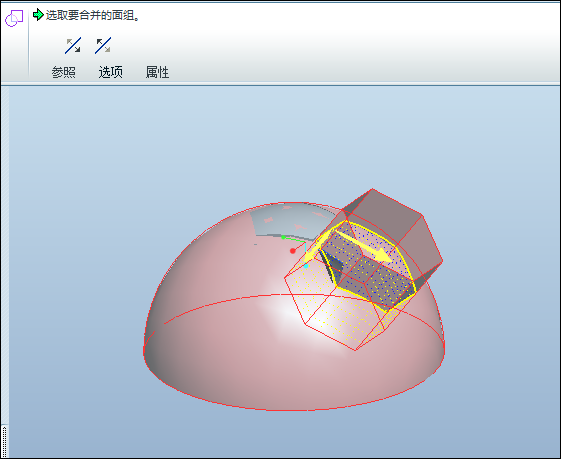This screenshot has width=561, height=459.
Task: Select the cyan dot handle near hexagon
Action: pos(306,266)
